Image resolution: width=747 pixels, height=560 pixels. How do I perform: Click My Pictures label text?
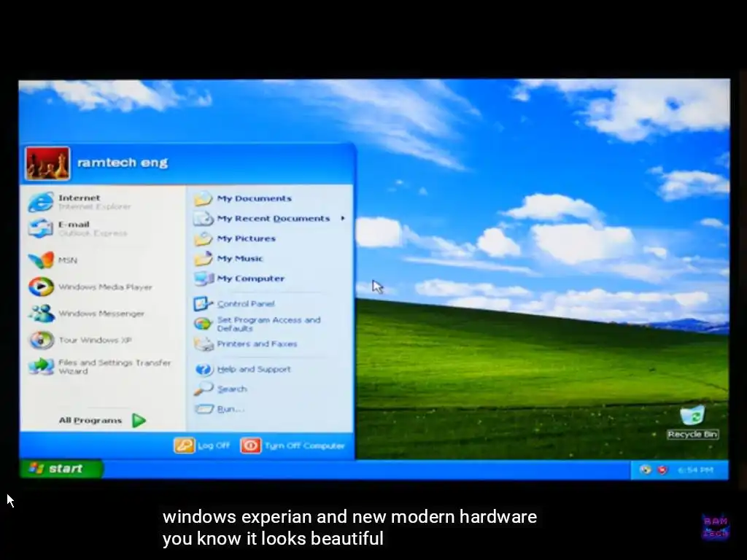247,238
